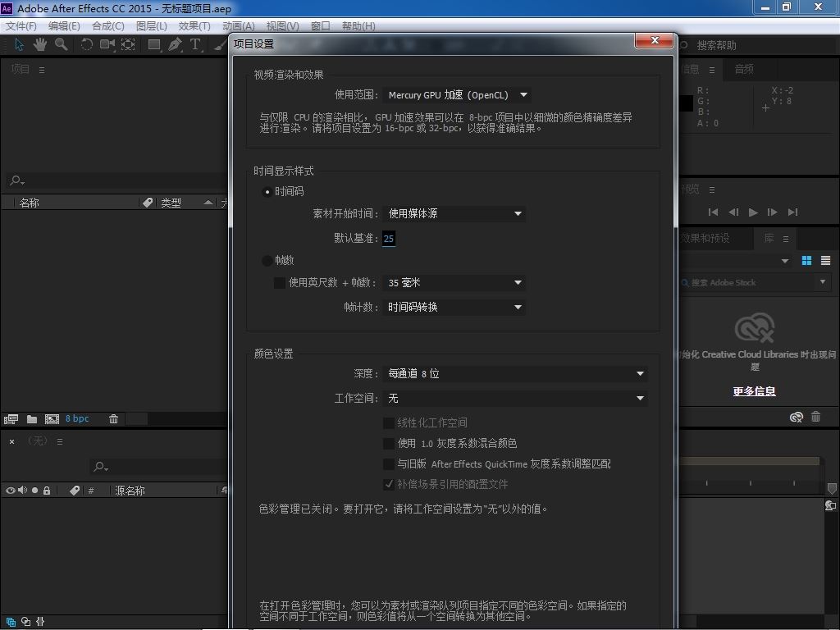Close the Project Settings dialog
840x630 pixels.
point(654,41)
